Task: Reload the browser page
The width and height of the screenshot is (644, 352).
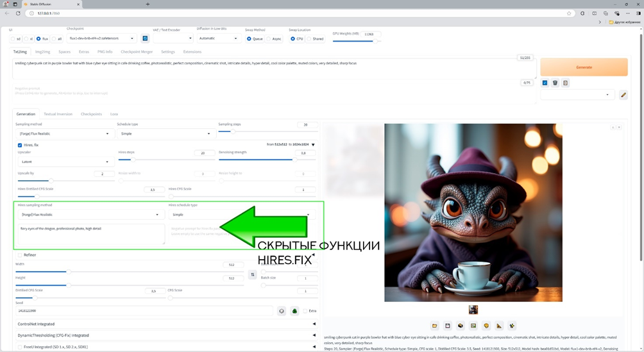Action: pyautogui.click(x=18, y=13)
